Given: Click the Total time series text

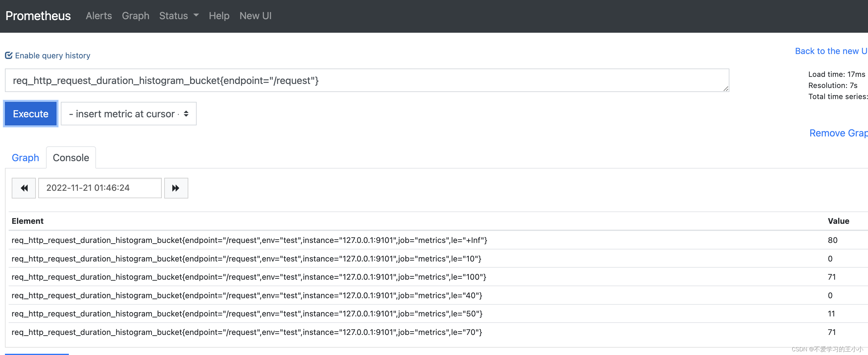Looking at the screenshot, I should 838,96.
